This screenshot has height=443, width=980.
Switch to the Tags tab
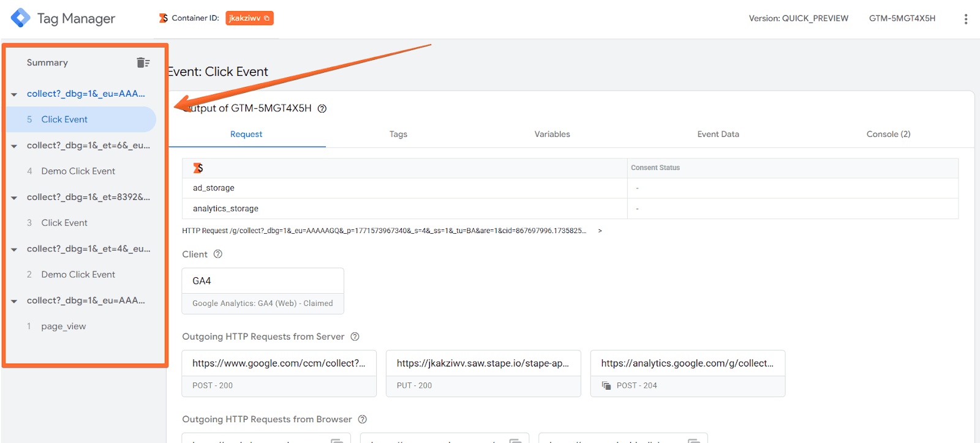[398, 134]
